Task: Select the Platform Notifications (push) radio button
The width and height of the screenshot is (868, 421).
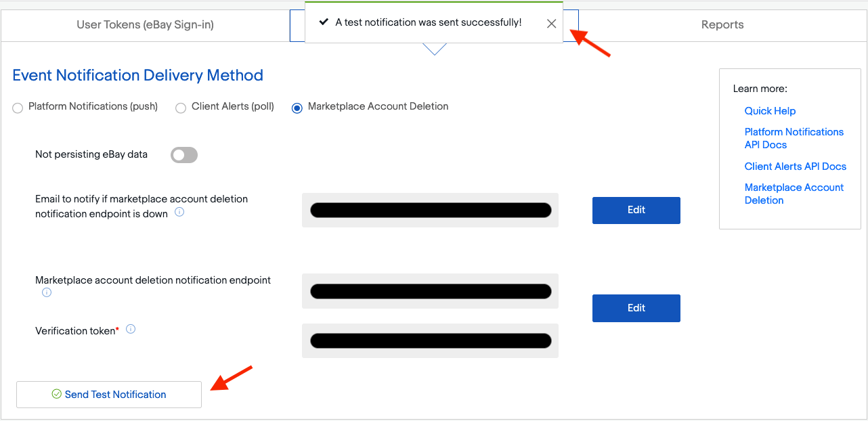Action: click(17, 108)
